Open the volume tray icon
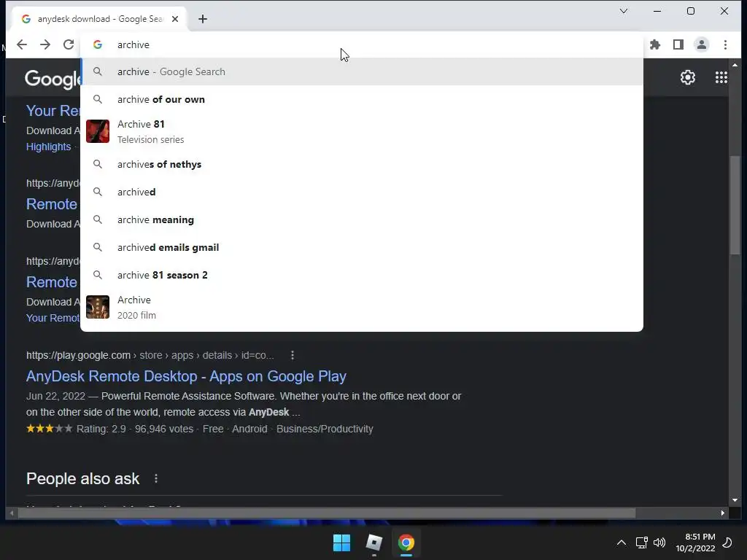This screenshot has height=560, width=747. 659,542
